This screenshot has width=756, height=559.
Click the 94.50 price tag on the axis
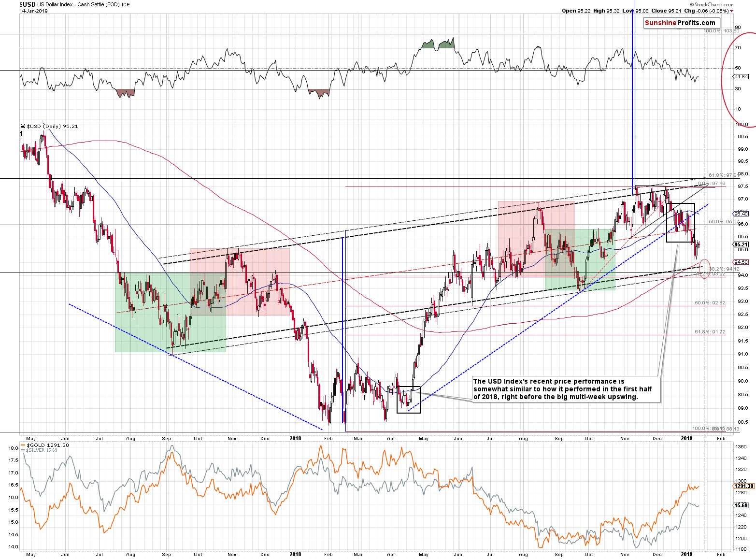pos(741,262)
